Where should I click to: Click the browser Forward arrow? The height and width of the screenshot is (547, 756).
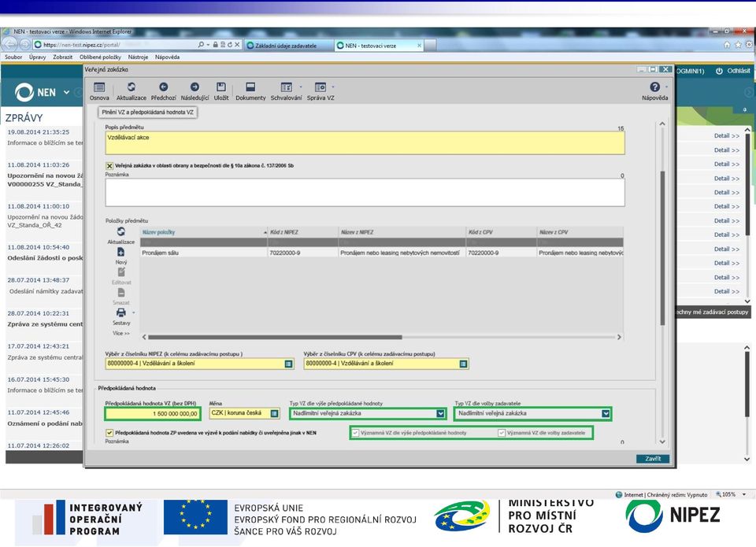[24, 44]
